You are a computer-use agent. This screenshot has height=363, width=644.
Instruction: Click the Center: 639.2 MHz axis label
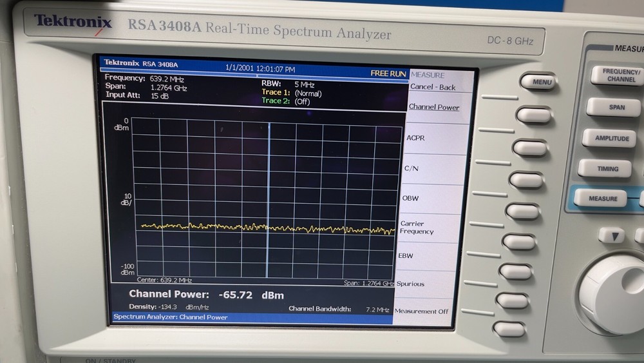[x=164, y=280]
